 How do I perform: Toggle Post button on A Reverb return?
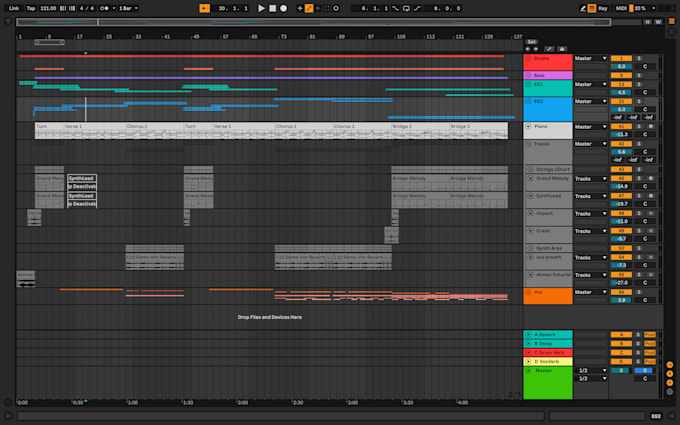click(x=650, y=335)
